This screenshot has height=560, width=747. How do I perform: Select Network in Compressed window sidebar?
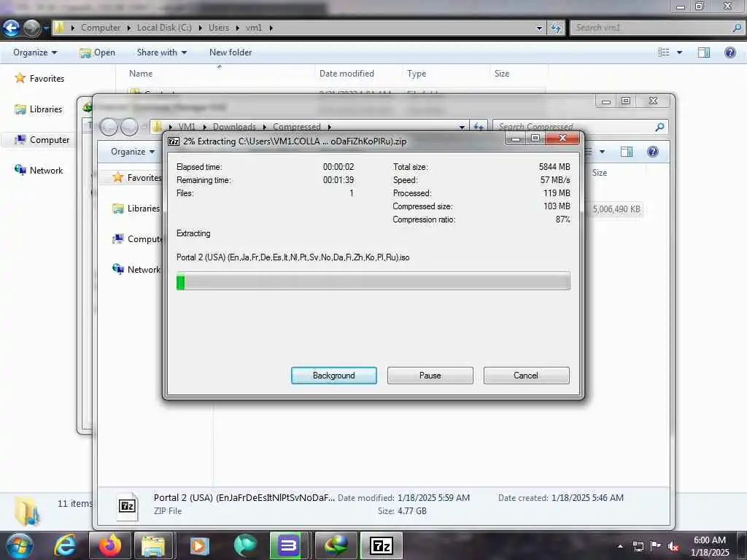click(136, 269)
